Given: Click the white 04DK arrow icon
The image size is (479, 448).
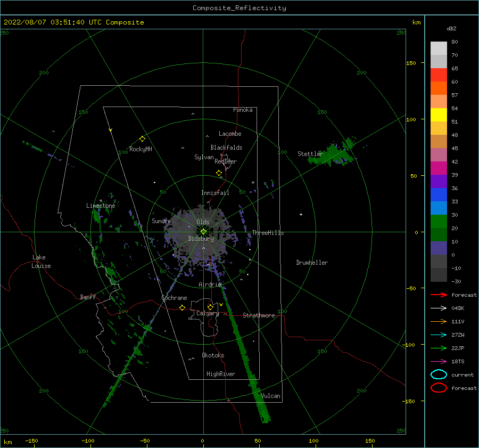Looking at the screenshot, I should pos(439,308).
